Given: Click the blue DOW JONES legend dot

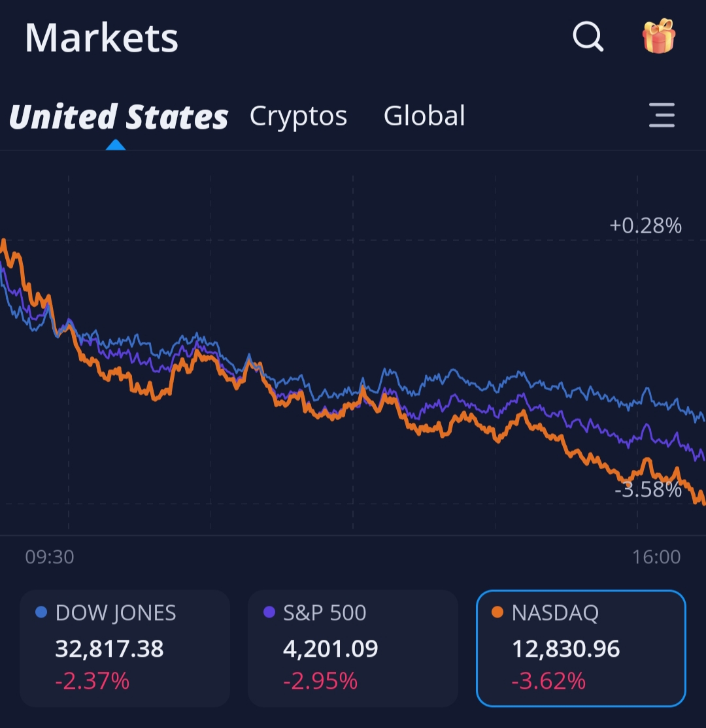Looking at the screenshot, I should [x=41, y=613].
